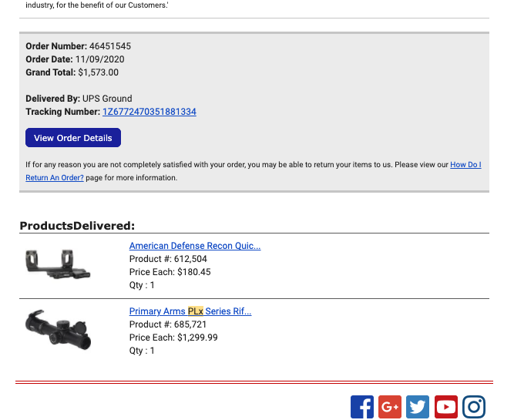Open the How Do I link text
Image resolution: width=514 pixels, height=420 pixels.
click(x=465, y=165)
